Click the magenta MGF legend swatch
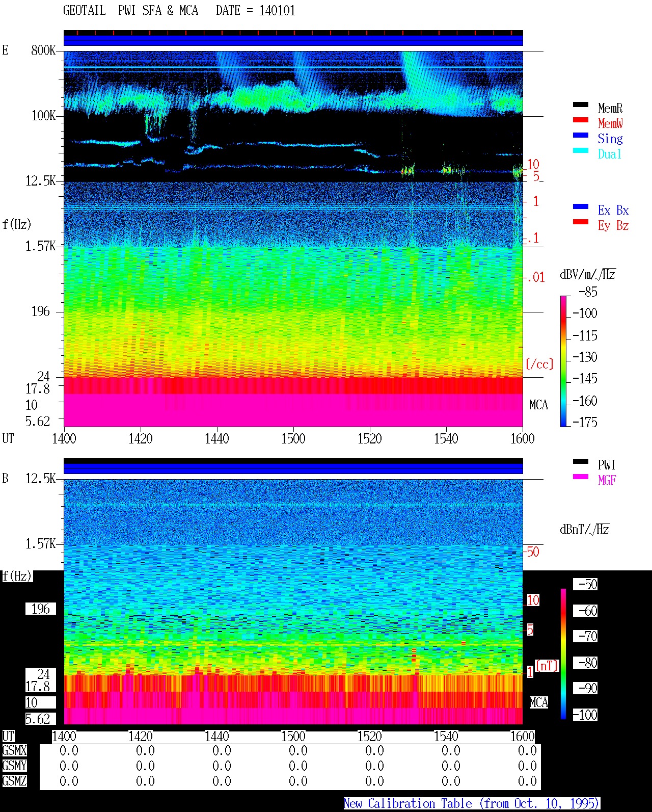The height and width of the screenshot is (812, 652). [581, 477]
